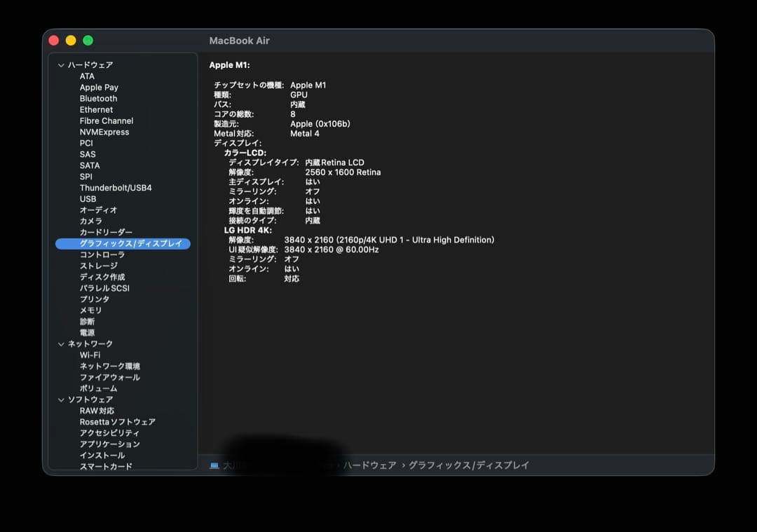757x532 pixels.
Task: Select USB in the sidebar
Action: [x=88, y=199]
